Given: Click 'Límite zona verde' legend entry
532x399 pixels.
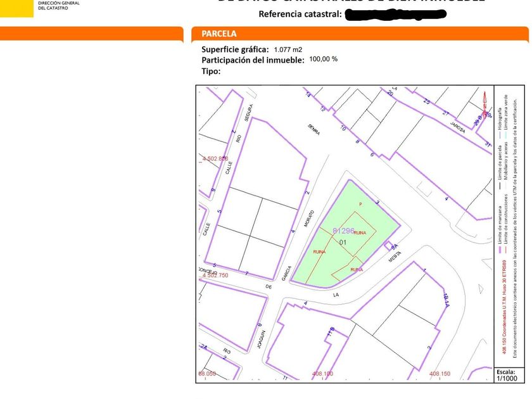Looking at the screenshot, I should coord(505,112).
